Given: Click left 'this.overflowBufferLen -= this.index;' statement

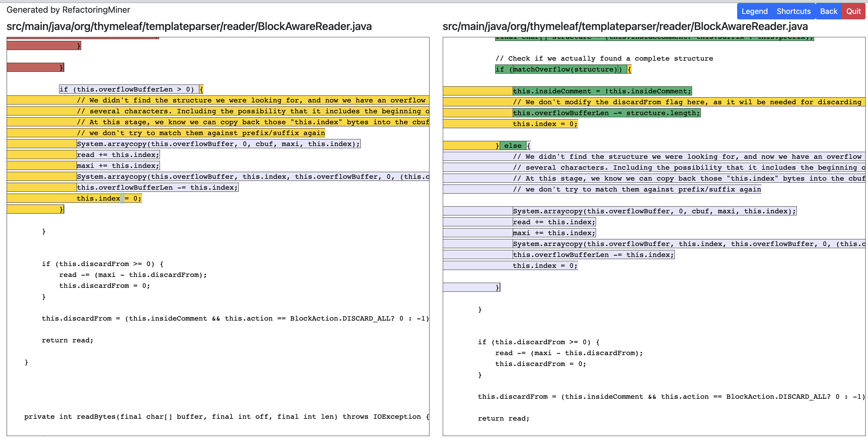Looking at the screenshot, I should [x=157, y=188].
